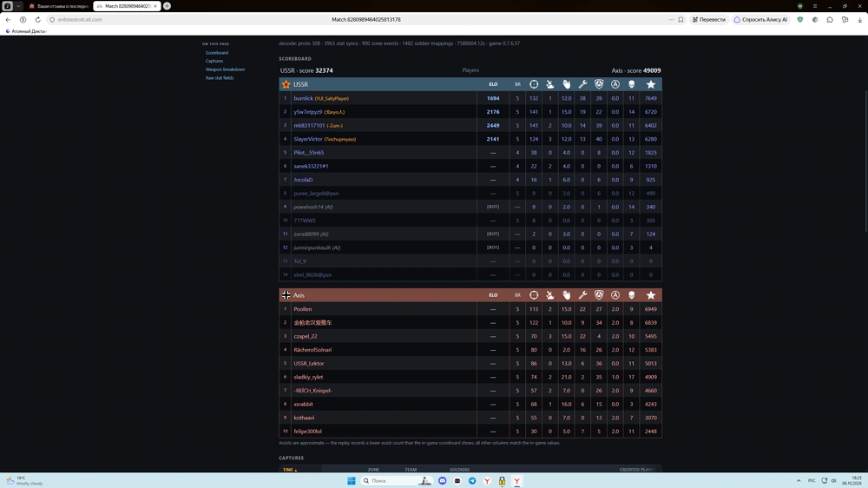Switch to the first browser tab
868x488 pixels.
tap(59, 6)
